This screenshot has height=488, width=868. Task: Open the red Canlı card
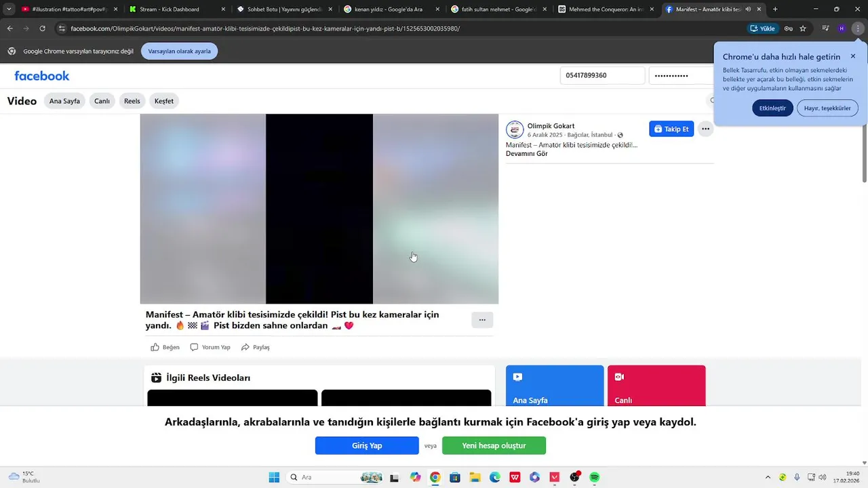[x=656, y=386]
